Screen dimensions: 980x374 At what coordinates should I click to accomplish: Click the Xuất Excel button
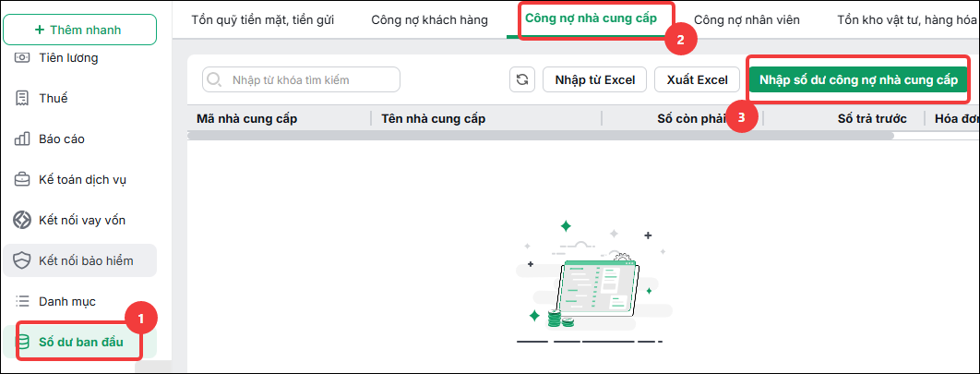pyautogui.click(x=697, y=79)
